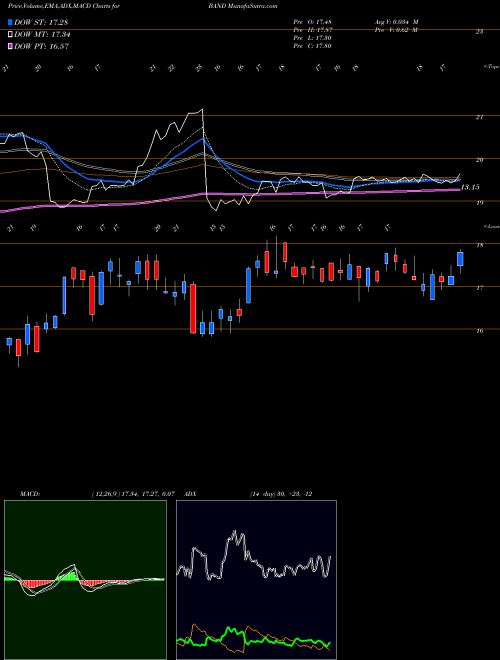Click the ADX panel title label
The width and height of the screenshot is (500, 660).
pyautogui.click(x=191, y=494)
